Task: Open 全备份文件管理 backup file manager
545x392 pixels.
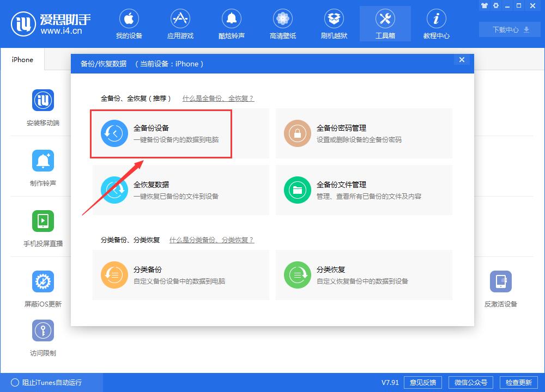Action: [364, 190]
